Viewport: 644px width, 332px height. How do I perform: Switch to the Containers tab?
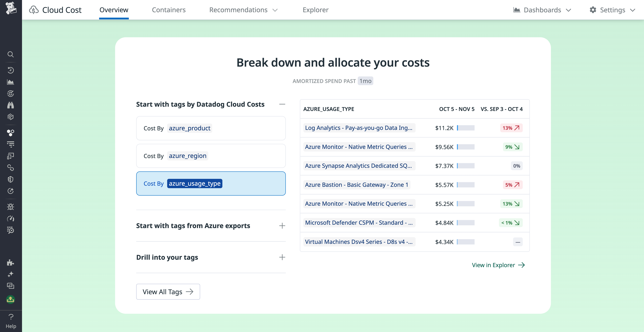click(169, 10)
